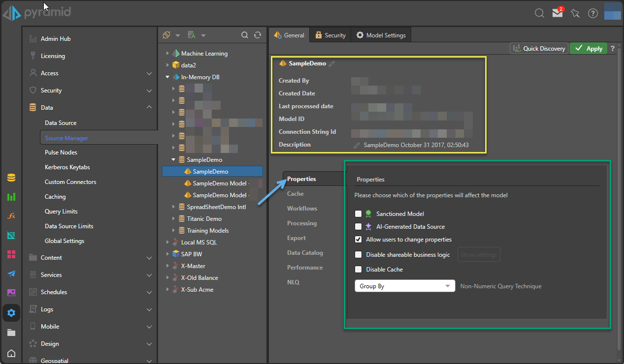Image resolution: width=624 pixels, height=364 pixels.
Task: Open global search magnifier in top bar
Action: pos(539,13)
